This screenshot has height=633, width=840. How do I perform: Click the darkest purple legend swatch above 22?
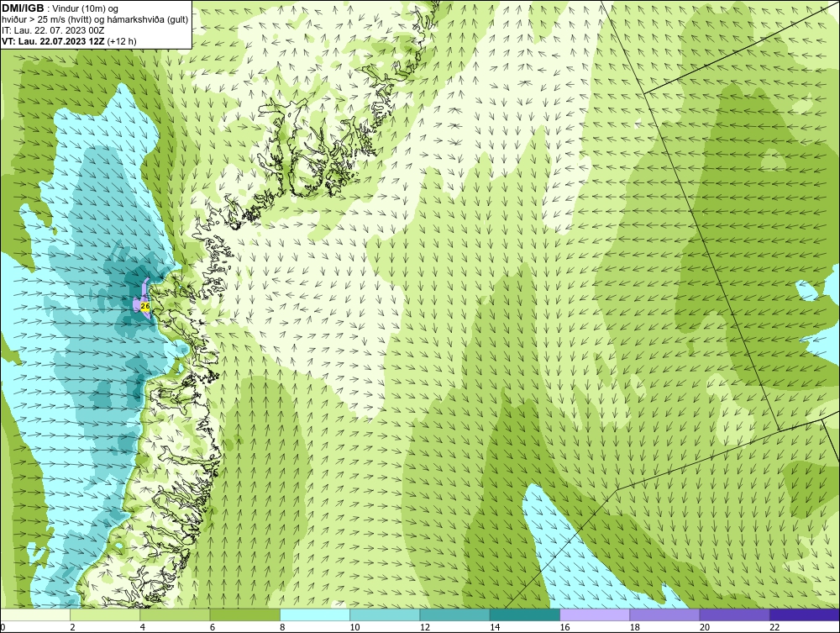tap(805, 615)
